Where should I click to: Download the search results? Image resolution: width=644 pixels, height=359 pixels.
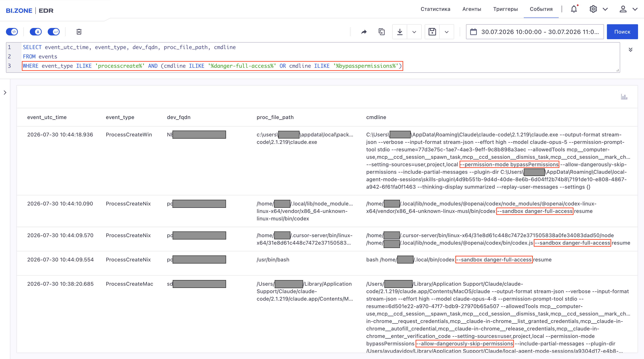point(400,32)
